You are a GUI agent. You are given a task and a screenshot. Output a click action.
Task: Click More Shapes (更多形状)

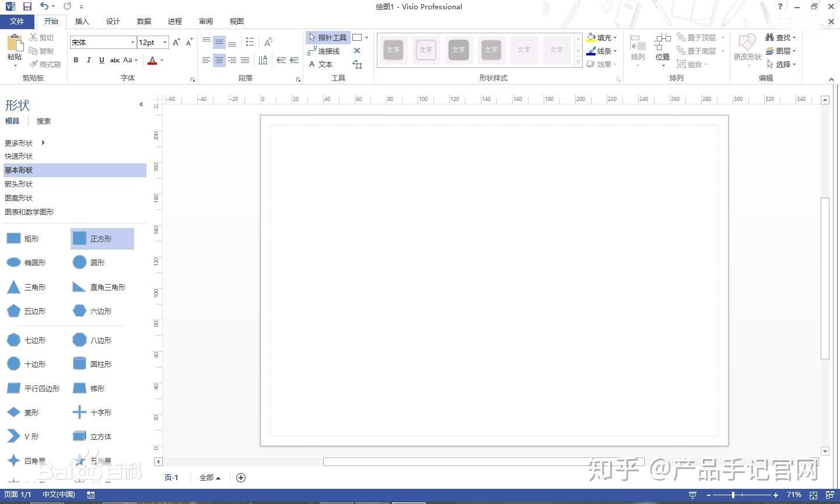pos(19,143)
